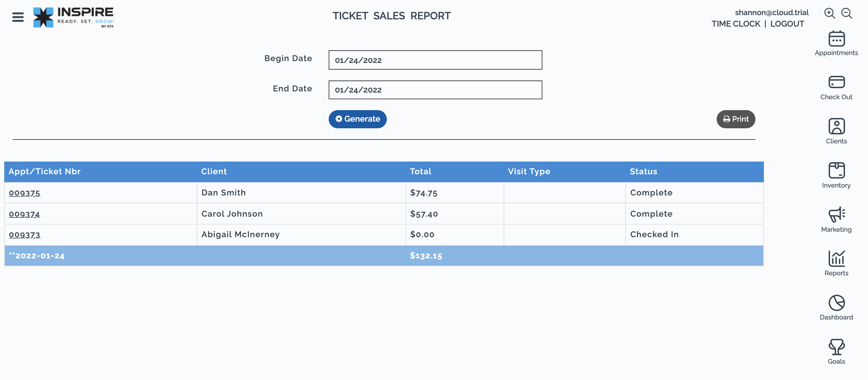
Task: Click the Inspire by STX logo
Action: pyautogui.click(x=74, y=17)
